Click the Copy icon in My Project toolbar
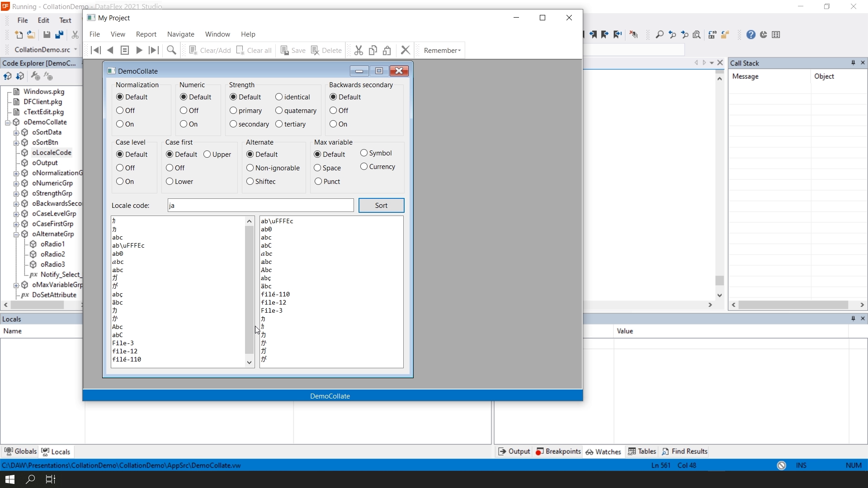This screenshot has height=488, width=868. [373, 50]
